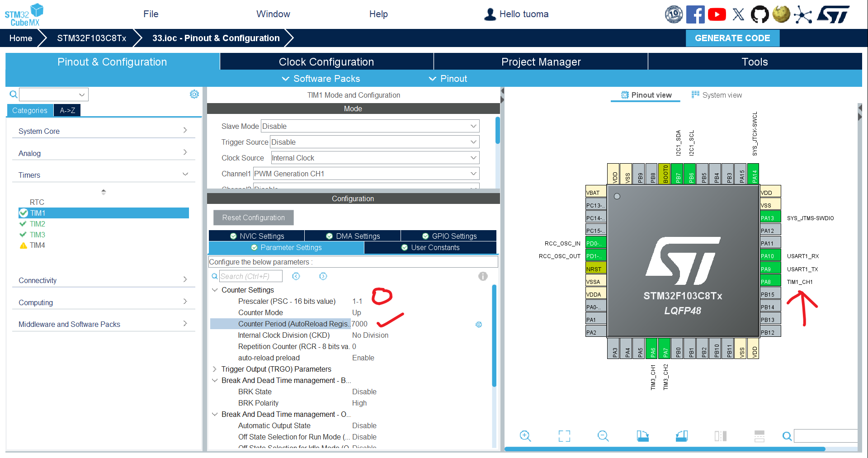Open the categories panel gear settings

click(x=194, y=94)
